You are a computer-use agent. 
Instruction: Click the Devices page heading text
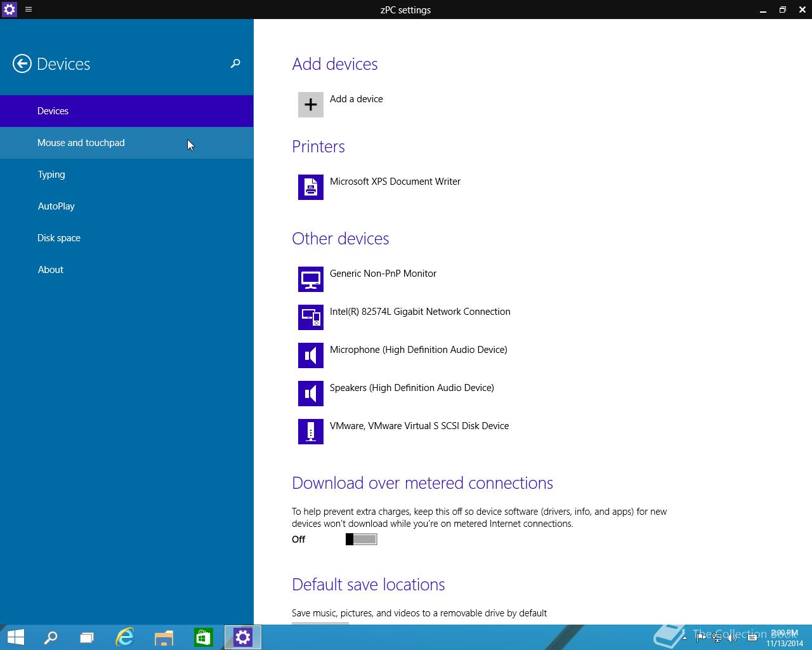point(63,64)
